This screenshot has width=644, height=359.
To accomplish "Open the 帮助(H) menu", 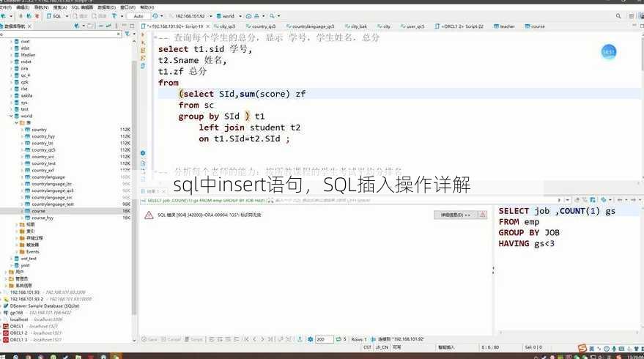I will click(x=147, y=7).
